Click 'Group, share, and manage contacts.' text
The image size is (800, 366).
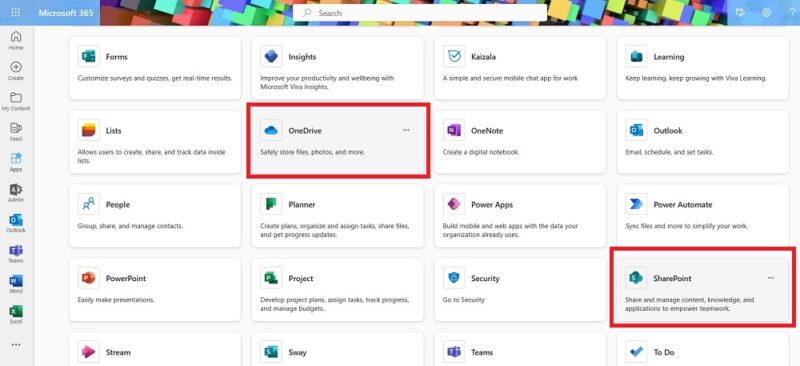pos(130,226)
